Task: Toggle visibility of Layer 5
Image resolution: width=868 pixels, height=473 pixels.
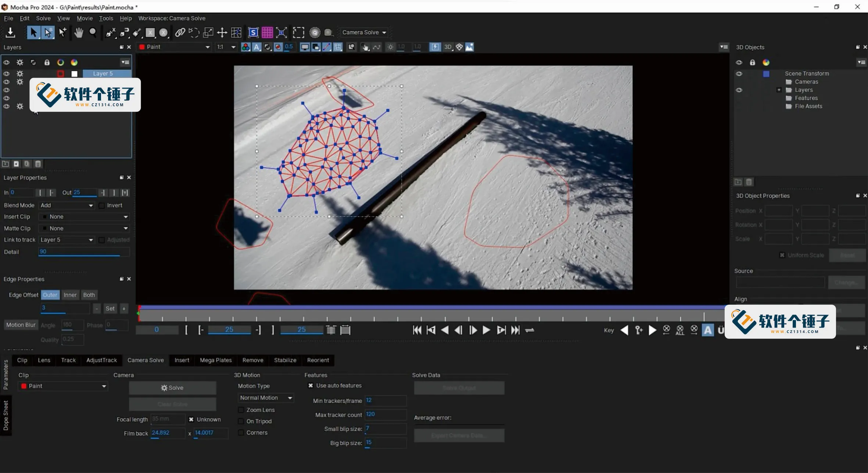Action: (x=6, y=74)
